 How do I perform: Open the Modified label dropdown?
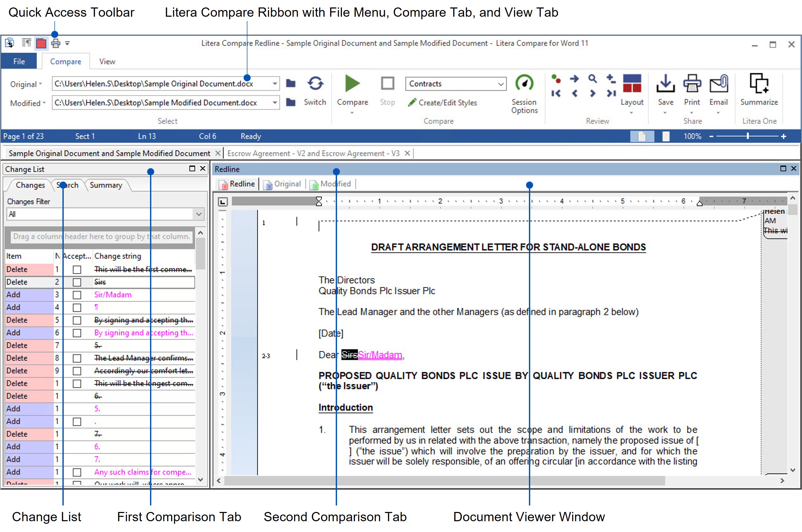pos(27,103)
